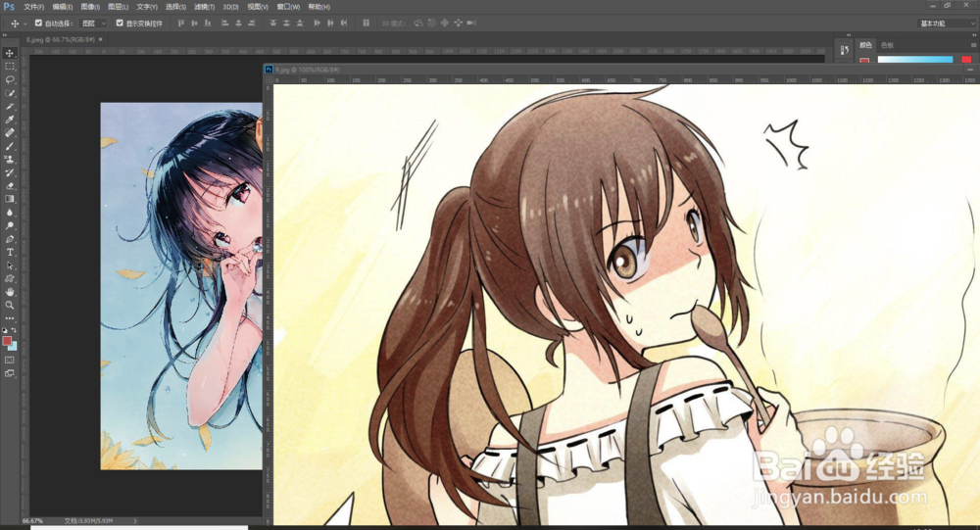The width and height of the screenshot is (980, 530).
Task: Open the 文件(F) menu
Action: (33, 7)
